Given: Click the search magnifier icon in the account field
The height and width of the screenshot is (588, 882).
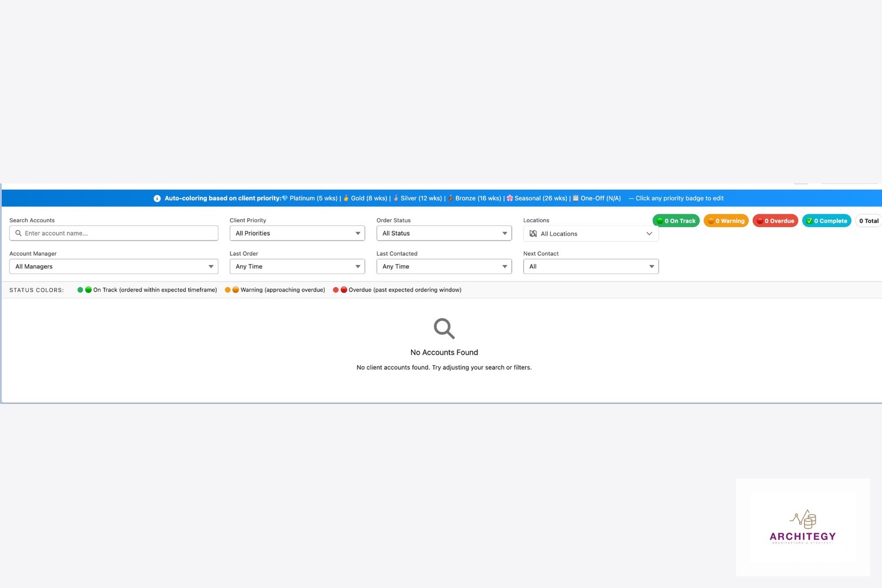Looking at the screenshot, I should [x=18, y=233].
